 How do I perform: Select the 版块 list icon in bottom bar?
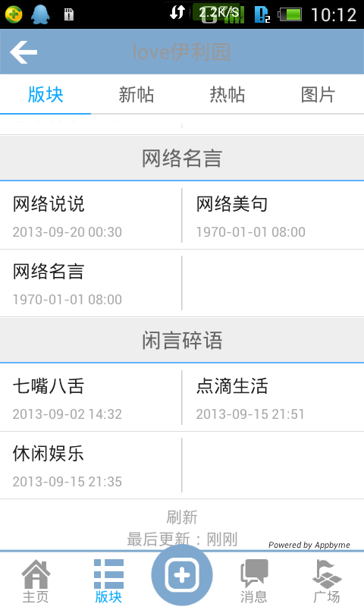pyautogui.click(x=108, y=580)
